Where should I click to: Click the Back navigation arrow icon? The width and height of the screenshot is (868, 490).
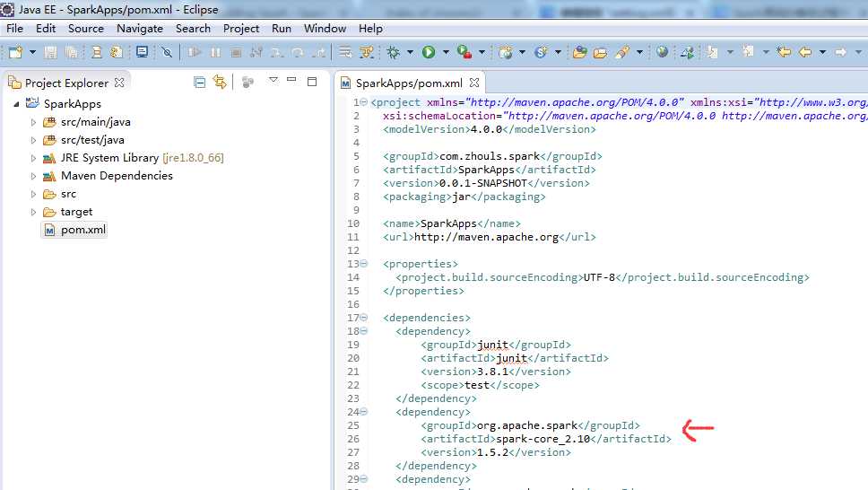[805, 52]
